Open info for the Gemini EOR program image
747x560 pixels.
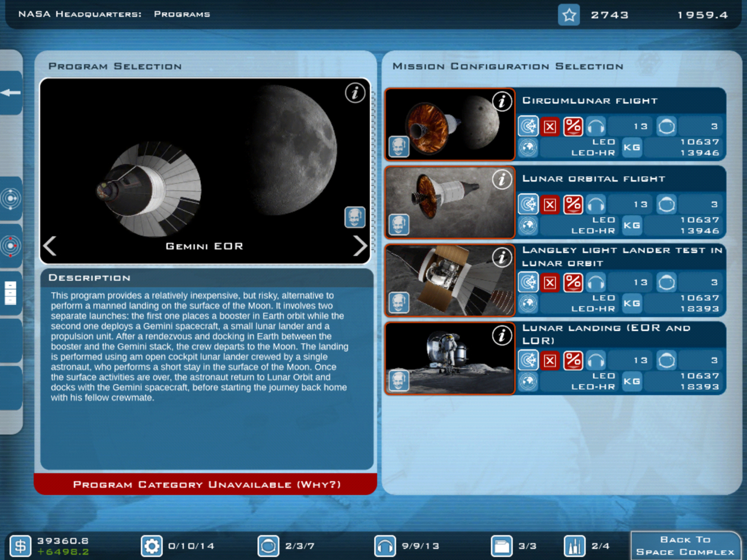coord(355,93)
